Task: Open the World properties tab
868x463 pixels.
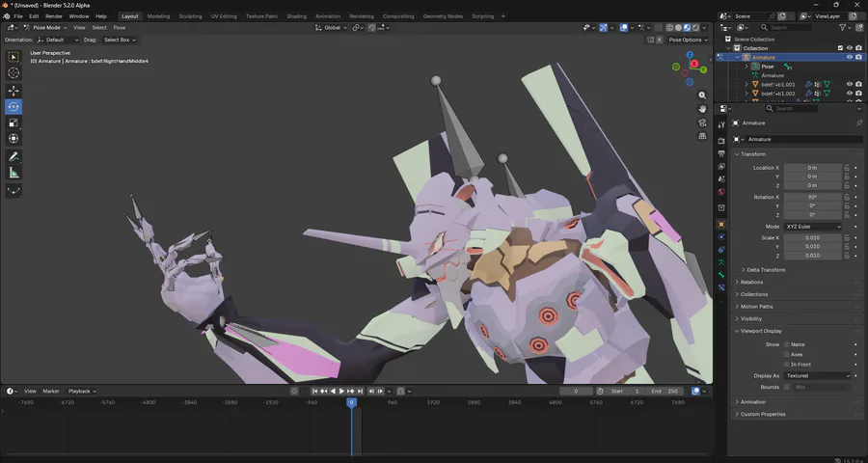Action: [720, 192]
